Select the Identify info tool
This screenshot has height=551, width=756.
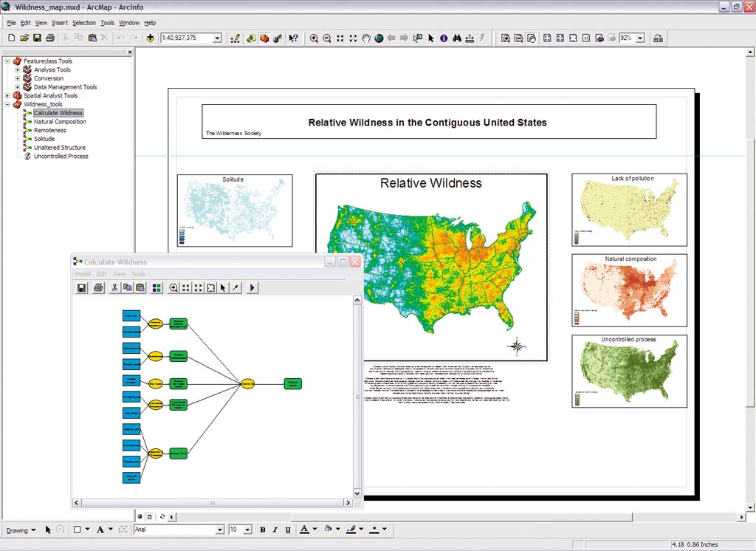444,38
